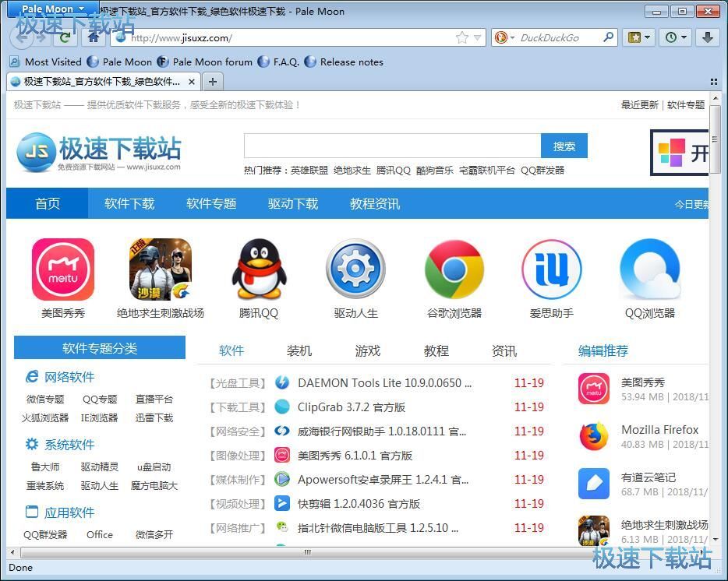The width and height of the screenshot is (728, 581).
Task: Open the downloads arrow button
Action: click(x=708, y=37)
